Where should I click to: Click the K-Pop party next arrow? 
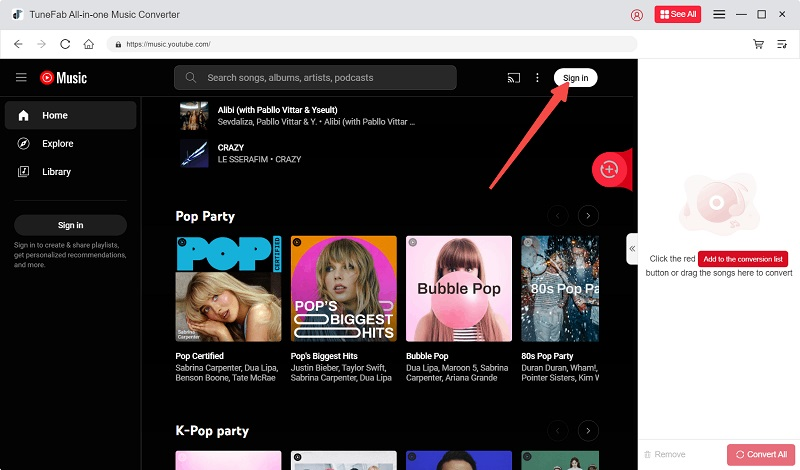[x=588, y=431]
